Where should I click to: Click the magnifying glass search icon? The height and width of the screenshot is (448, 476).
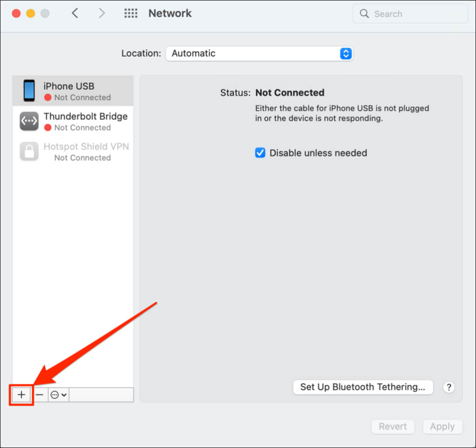click(364, 13)
